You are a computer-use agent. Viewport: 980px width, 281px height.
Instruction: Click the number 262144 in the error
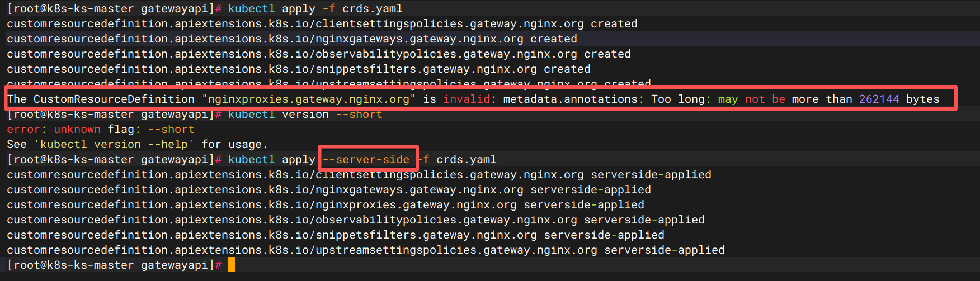[879, 99]
